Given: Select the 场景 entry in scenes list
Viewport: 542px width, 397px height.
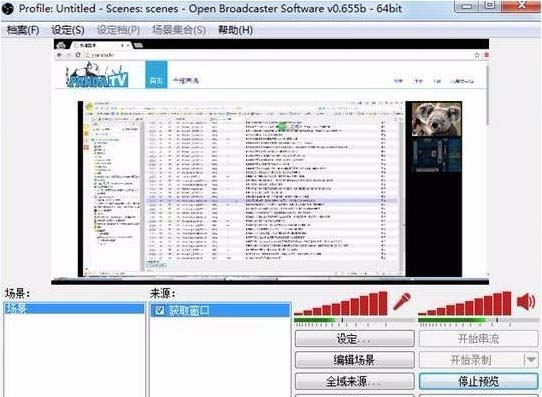Looking at the screenshot, I should (x=74, y=308).
